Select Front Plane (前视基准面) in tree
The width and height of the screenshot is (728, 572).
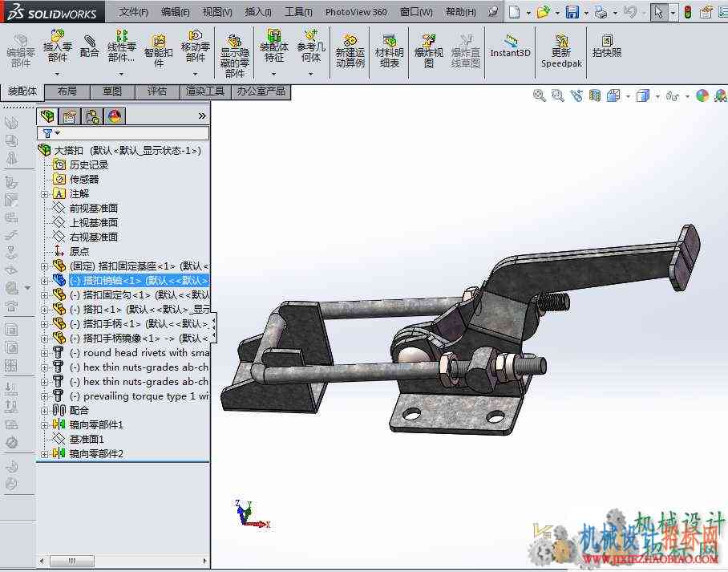coord(93,208)
